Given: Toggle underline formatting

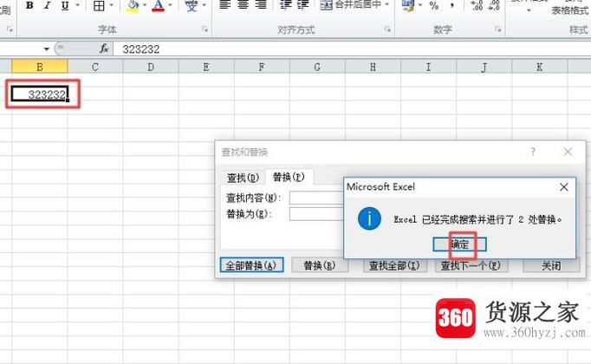Looking at the screenshot, I should (x=65, y=5).
